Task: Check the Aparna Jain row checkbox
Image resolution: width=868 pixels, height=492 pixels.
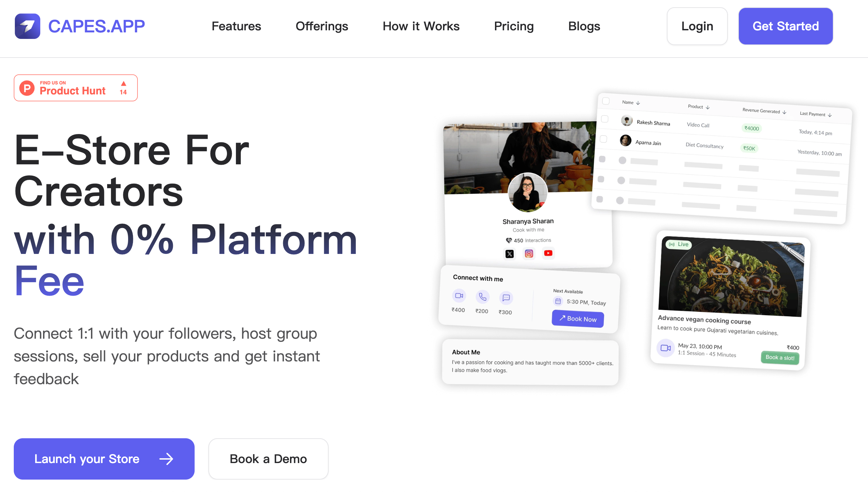Action: [x=603, y=139]
